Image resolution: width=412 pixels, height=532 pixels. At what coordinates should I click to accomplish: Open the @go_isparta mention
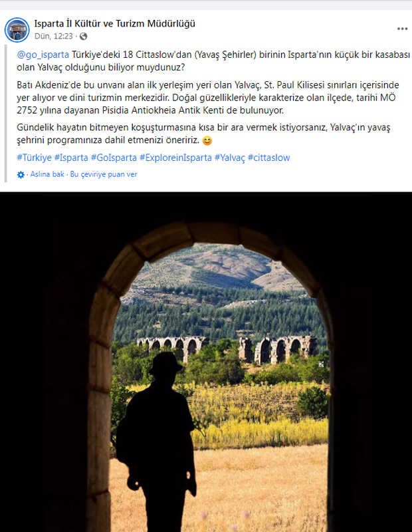coord(43,55)
